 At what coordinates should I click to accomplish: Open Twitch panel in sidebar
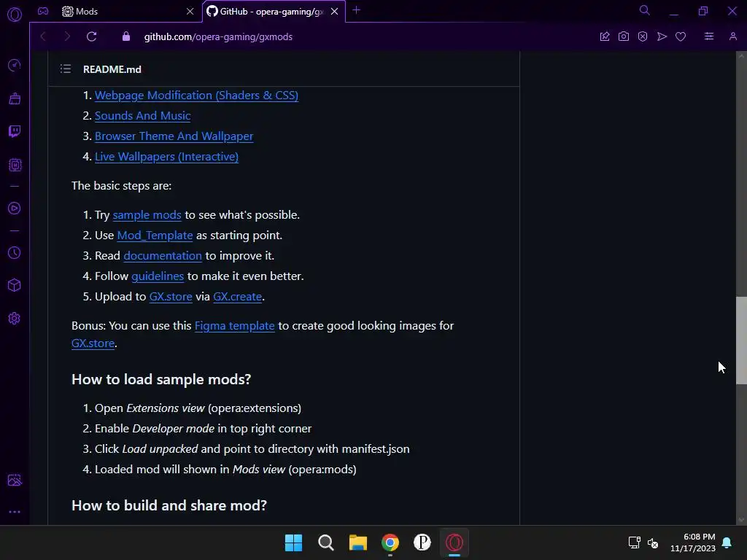(15, 131)
